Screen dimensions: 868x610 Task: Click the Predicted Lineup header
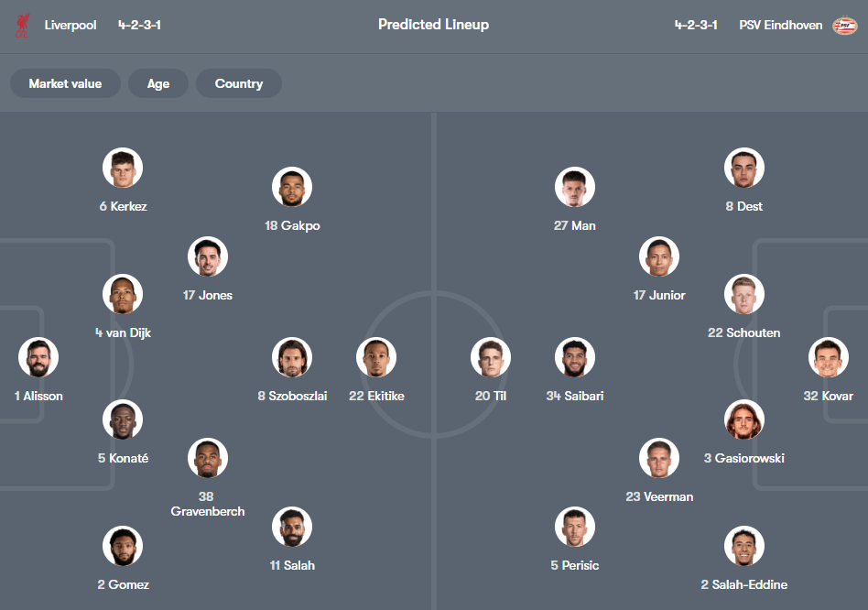433,25
